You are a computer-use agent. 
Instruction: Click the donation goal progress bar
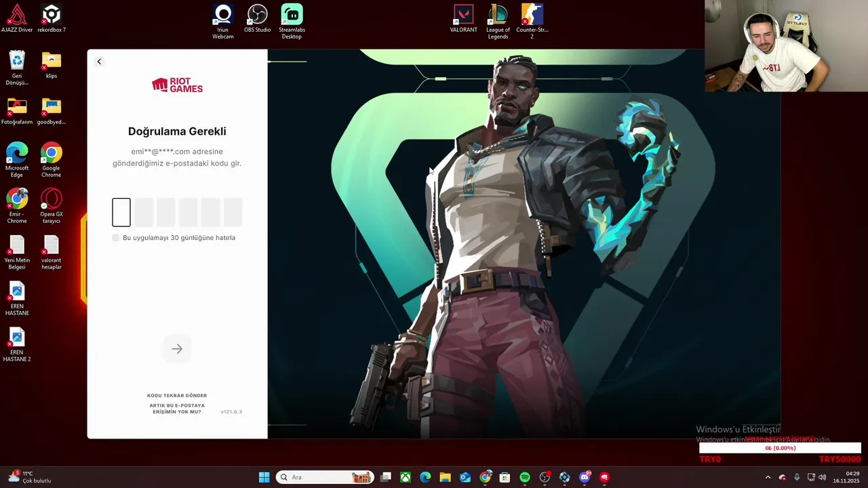tap(780, 448)
